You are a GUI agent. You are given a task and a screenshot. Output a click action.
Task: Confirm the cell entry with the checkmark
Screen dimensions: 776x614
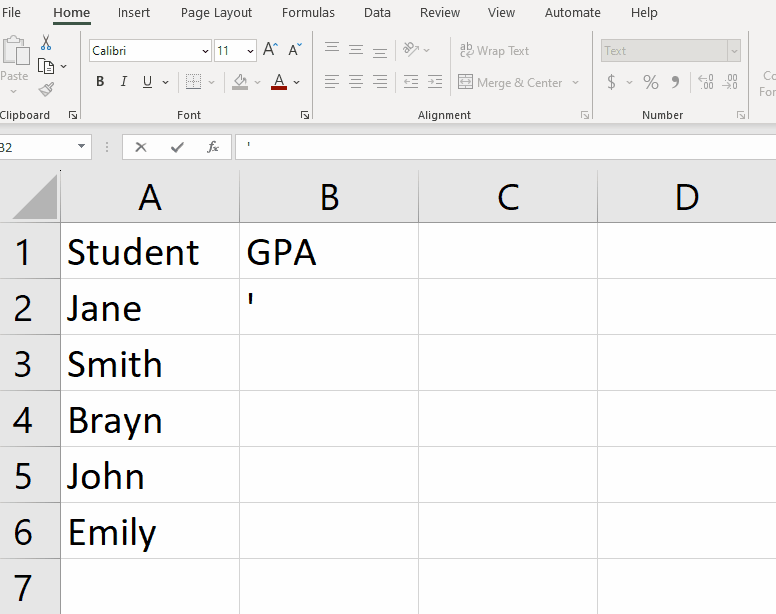[177, 147]
